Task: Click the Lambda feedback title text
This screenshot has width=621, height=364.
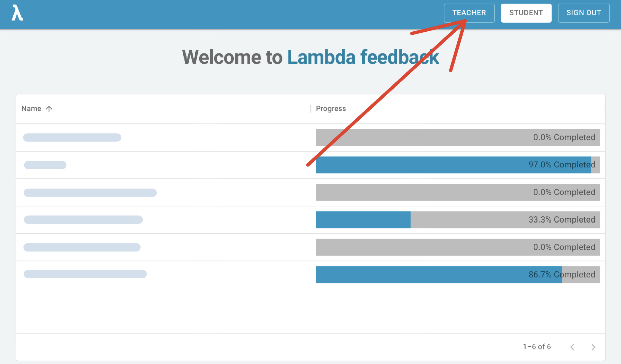Action: [x=363, y=57]
